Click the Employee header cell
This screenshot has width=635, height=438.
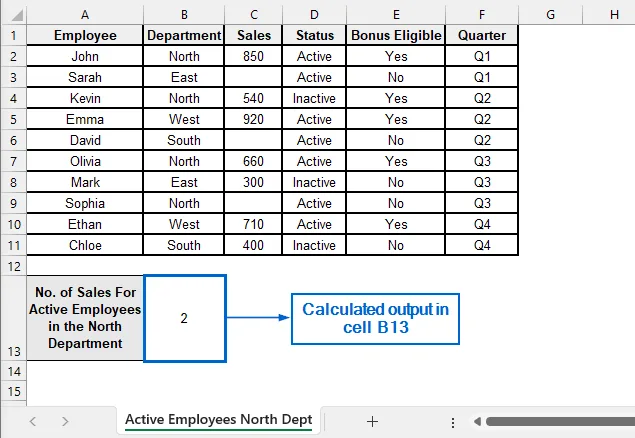click(x=85, y=35)
